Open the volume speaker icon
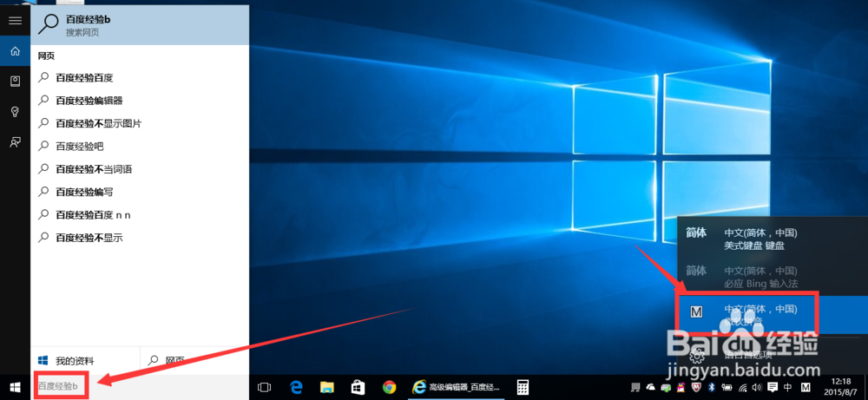This screenshot has height=400, width=868. (757, 387)
